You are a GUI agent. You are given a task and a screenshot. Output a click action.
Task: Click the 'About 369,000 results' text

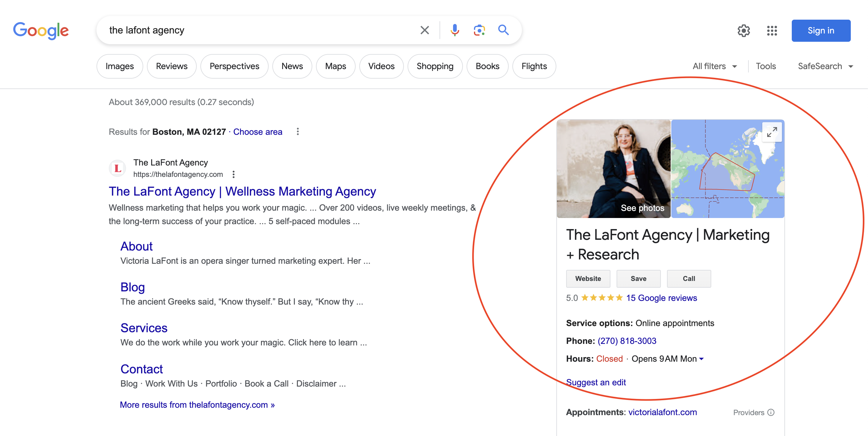(181, 102)
